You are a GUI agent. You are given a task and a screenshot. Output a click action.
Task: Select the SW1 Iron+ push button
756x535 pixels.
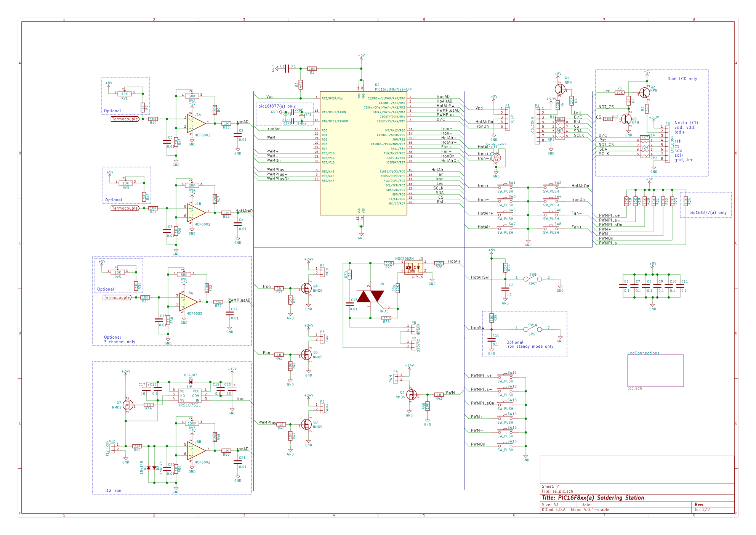(505, 186)
